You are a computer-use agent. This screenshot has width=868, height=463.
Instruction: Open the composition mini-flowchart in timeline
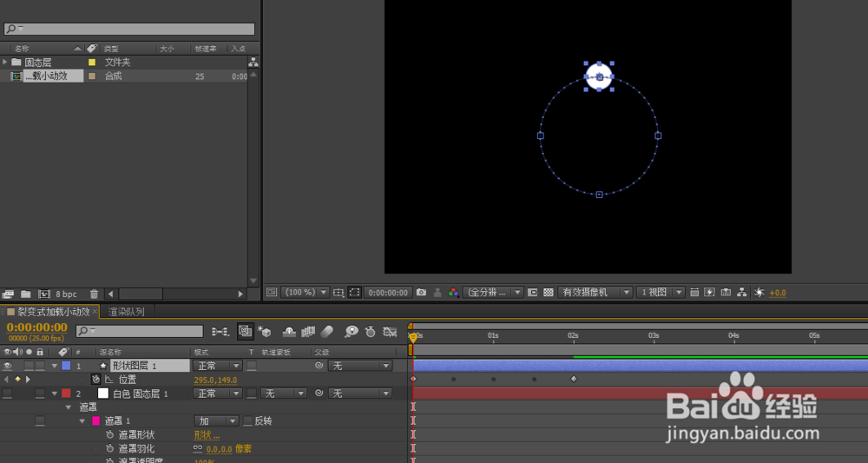[220, 331]
